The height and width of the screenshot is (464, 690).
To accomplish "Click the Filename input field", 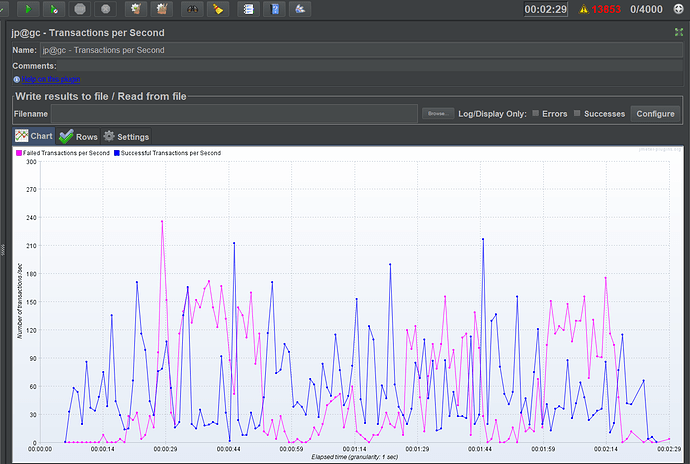I will coord(234,114).
